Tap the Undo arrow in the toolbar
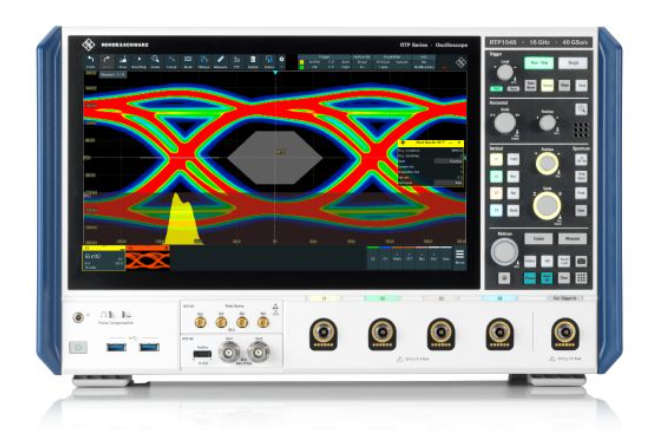 90,62
